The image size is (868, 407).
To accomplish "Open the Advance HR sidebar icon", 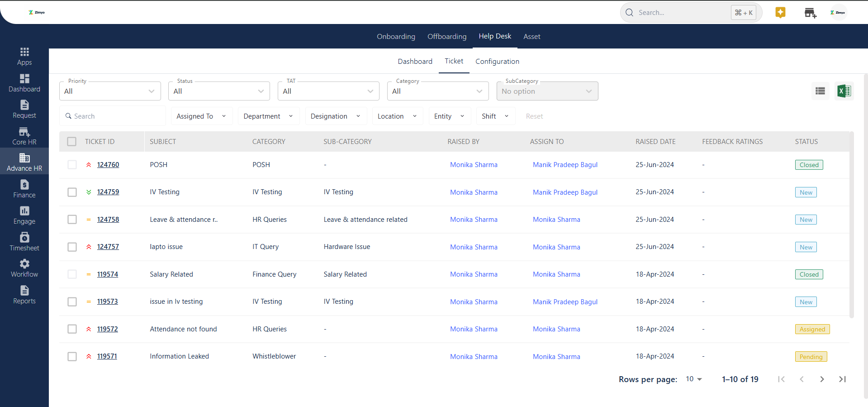I will [24, 158].
